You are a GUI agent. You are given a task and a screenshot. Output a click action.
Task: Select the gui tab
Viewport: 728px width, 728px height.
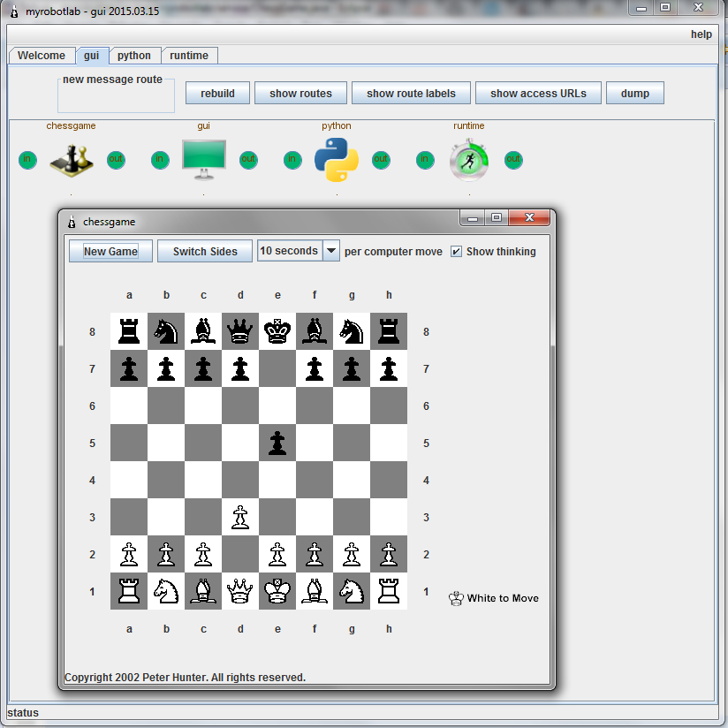tap(92, 56)
